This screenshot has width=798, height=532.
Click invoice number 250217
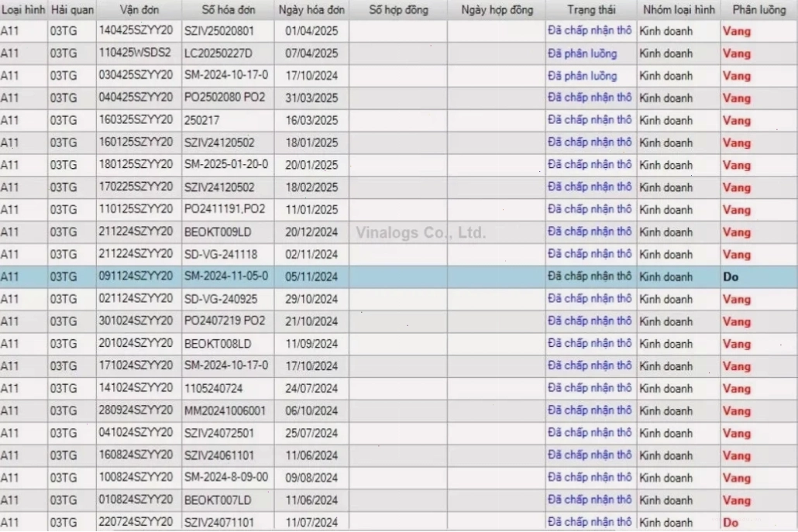[202, 121]
